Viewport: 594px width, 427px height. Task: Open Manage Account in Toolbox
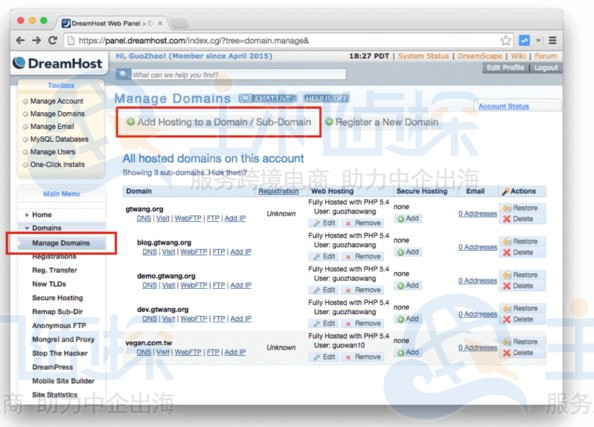click(x=57, y=101)
